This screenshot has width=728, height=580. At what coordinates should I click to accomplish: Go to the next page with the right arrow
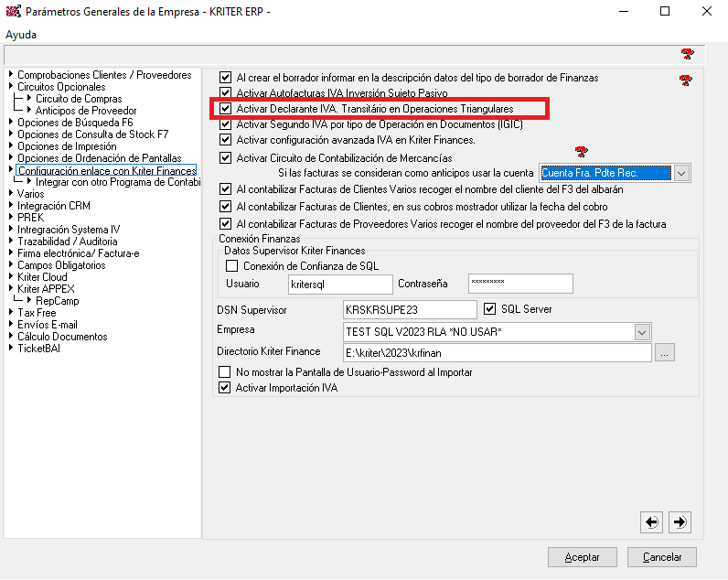(680, 522)
